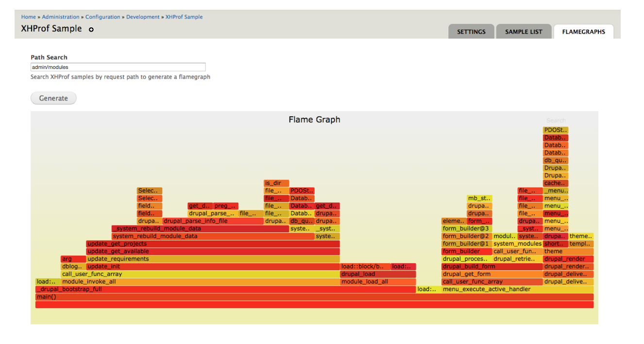
Task: Add XHProf Sample page to shortcuts icon
Action: tap(91, 30)
